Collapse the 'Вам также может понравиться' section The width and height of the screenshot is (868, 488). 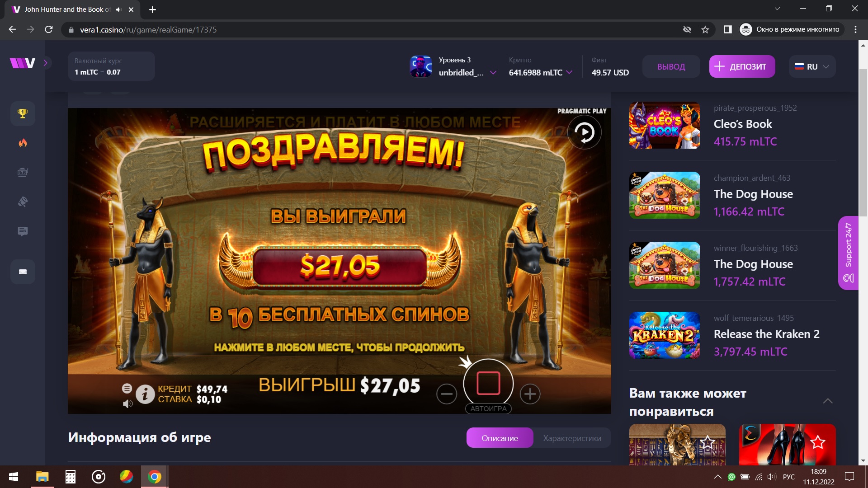pyautogui.click(x=828, y=401)
